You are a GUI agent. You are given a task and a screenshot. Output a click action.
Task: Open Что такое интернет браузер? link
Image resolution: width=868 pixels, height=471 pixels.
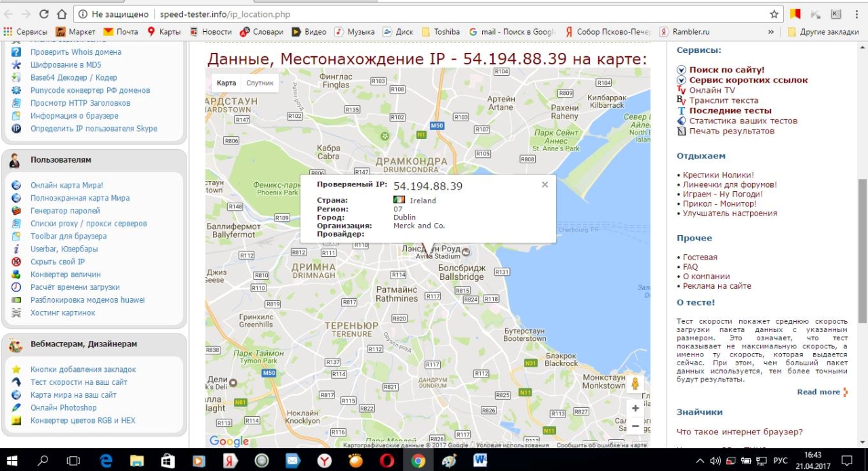740,432
